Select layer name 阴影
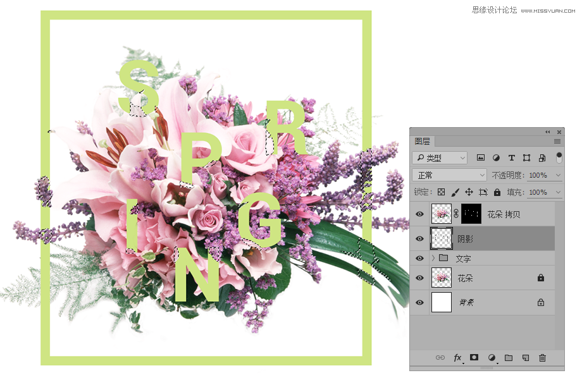Viewport: 582px width, 392px height. tap(465, 239)
